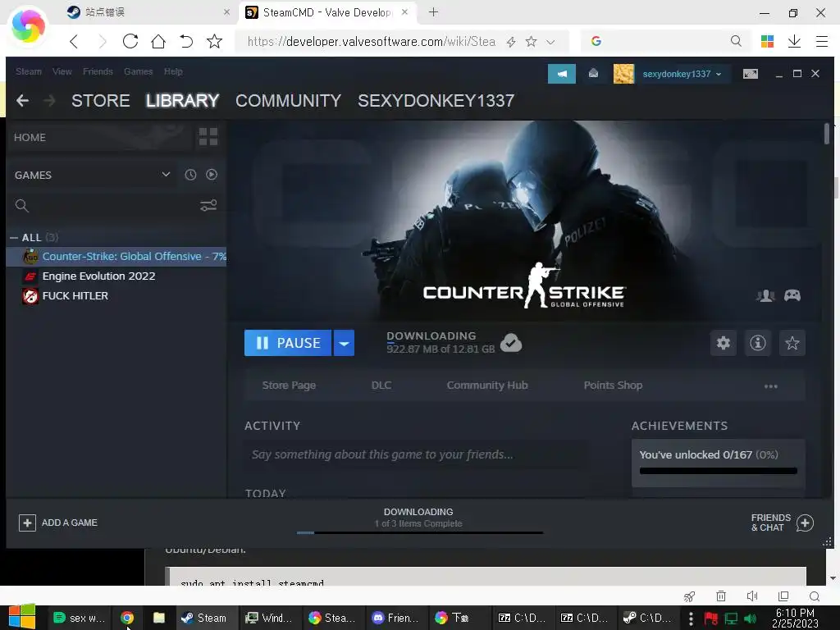
Task: Click ADD A GAME button
Action: 58,523
